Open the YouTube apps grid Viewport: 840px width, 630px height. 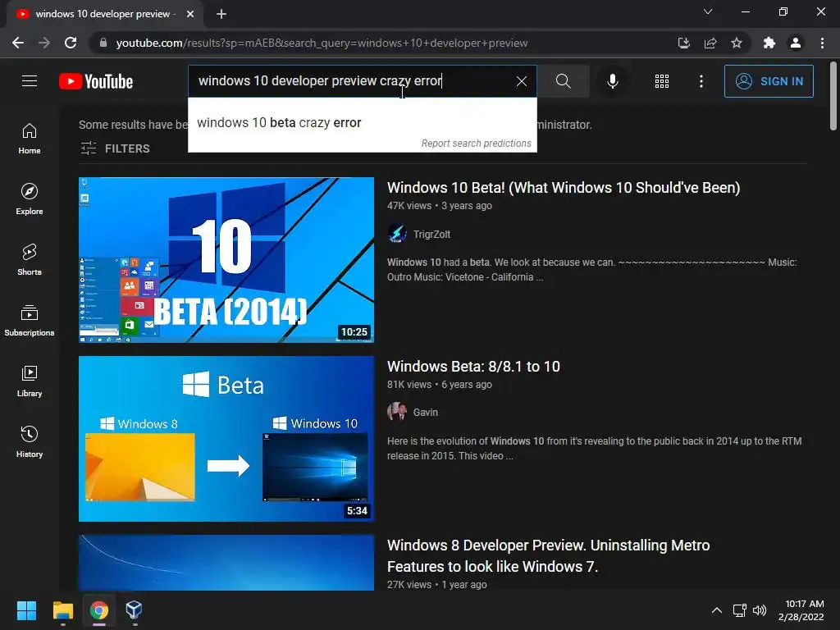tap(662, 81)
